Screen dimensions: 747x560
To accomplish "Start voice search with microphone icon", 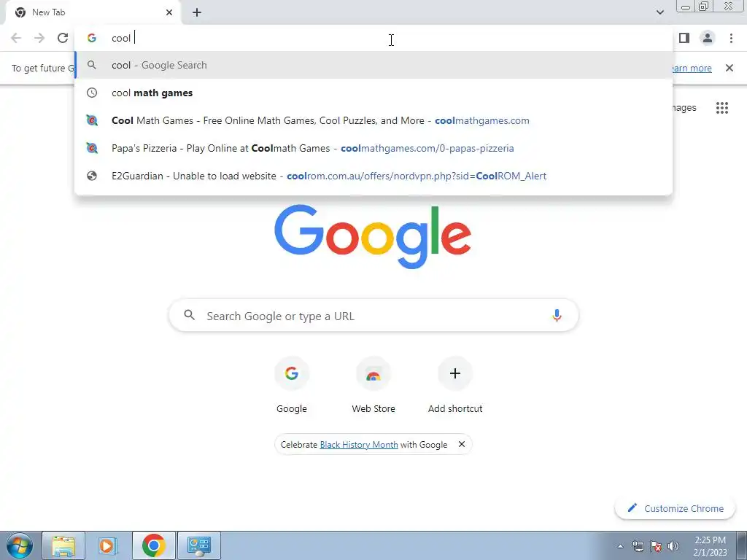I will [x=557, y=316].
